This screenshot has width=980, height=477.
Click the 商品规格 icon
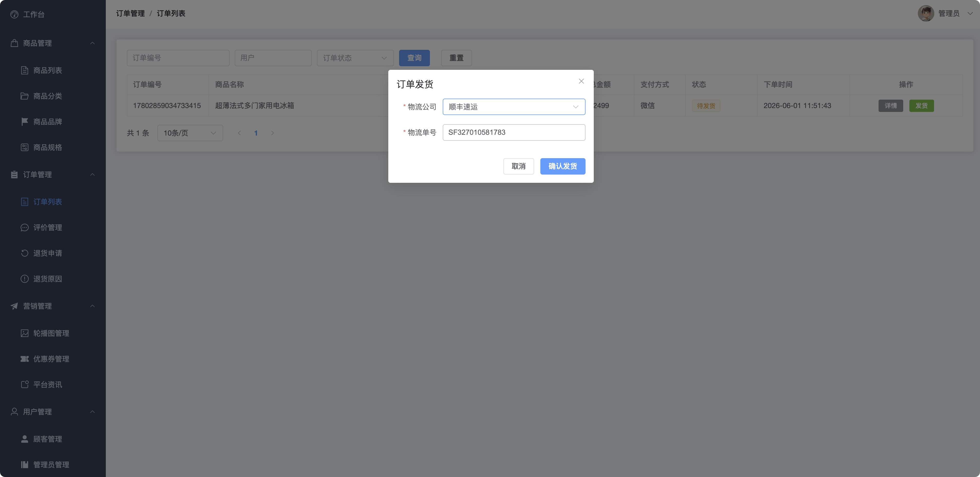click(25, 147)
